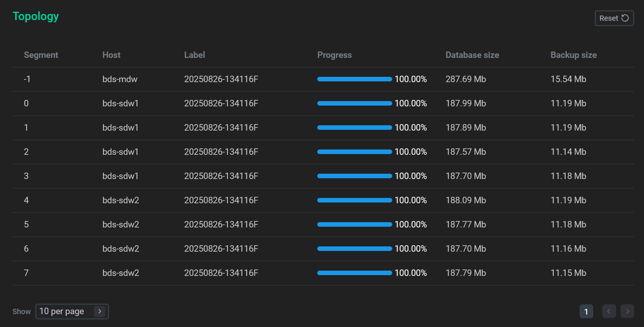
Task: Click the chevron in per page selector
Action: (x=100, y=311)
